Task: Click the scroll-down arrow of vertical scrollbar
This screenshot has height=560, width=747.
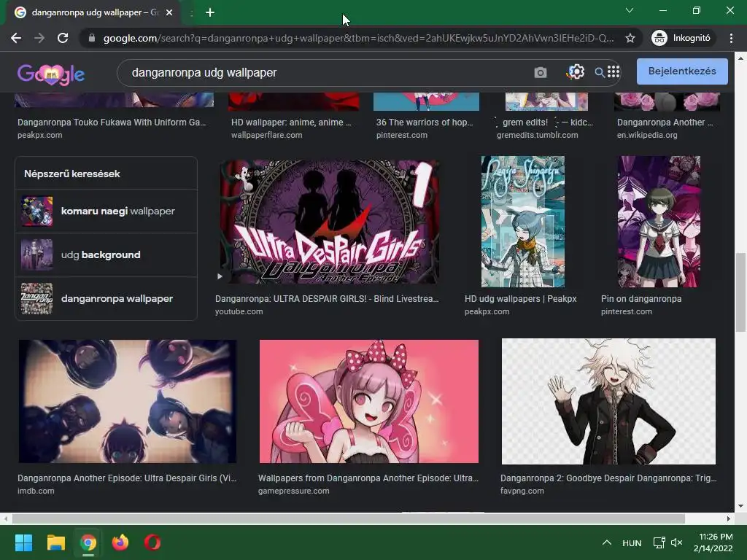Action: pyautogui.click(x=740, y=506)
